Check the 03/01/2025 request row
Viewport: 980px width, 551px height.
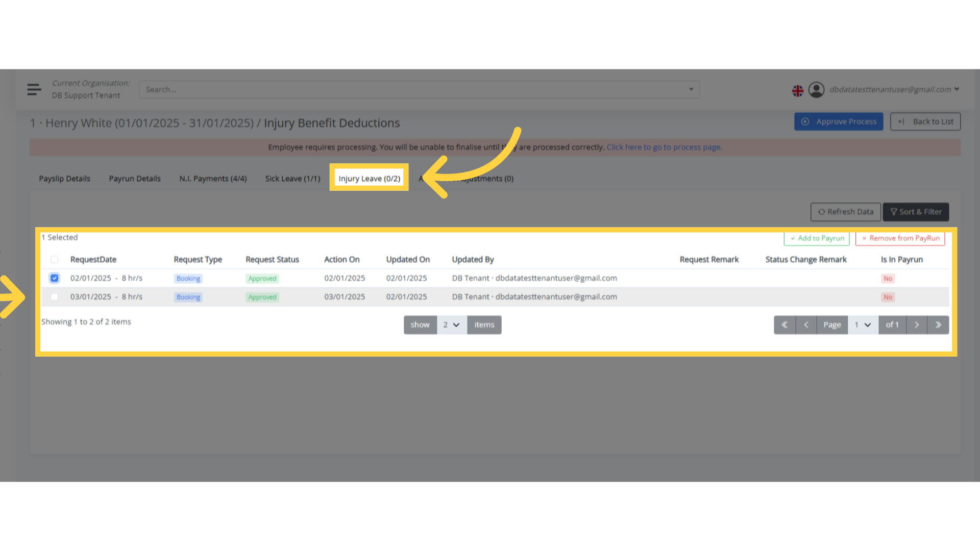pos(55,297)
